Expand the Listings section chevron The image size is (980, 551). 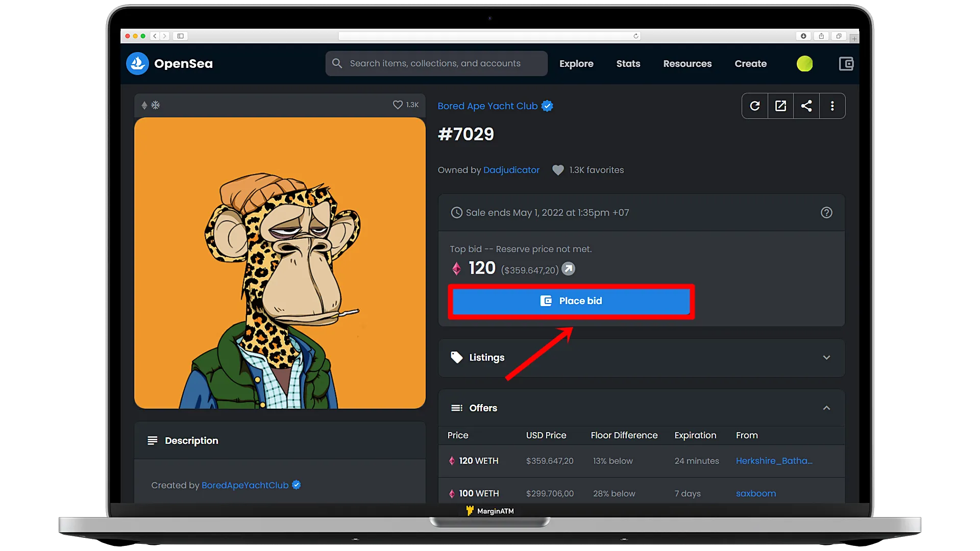pyautogui.click(x=826, y=358)
